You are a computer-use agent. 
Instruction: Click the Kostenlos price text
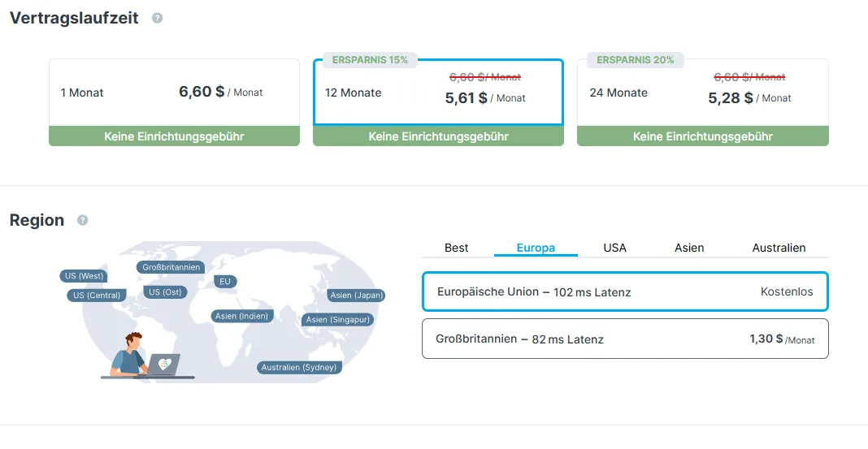787,291
